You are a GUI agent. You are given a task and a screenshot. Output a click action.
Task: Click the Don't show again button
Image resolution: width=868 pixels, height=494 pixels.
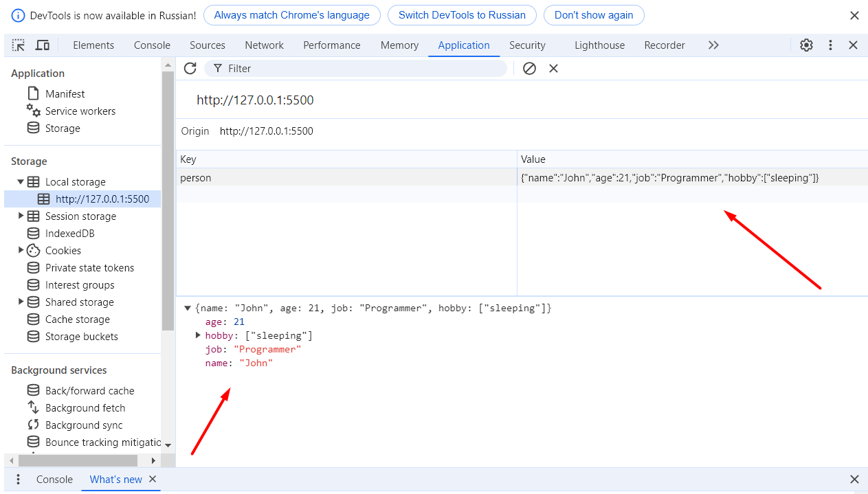click(594, 15)
